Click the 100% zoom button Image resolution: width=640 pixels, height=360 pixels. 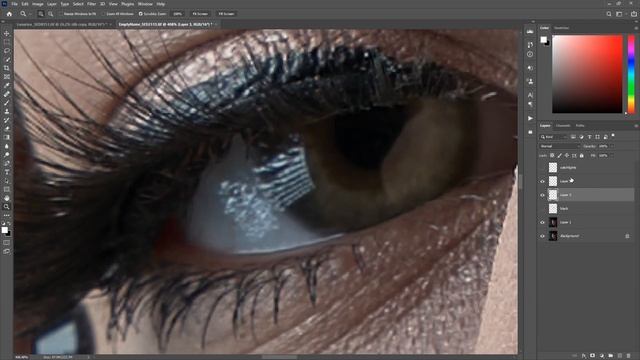(x=178, y=14)
